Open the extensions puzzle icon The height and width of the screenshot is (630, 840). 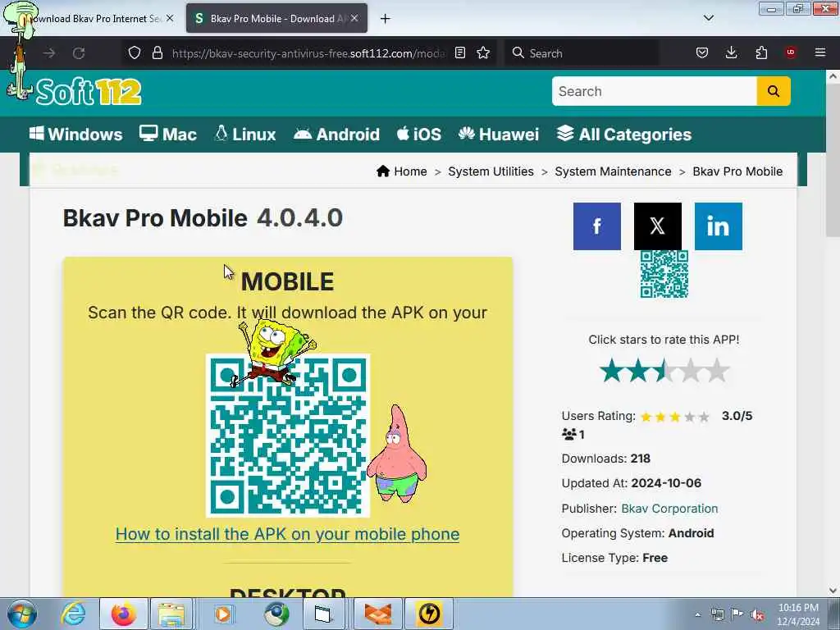tap(761, 53)
